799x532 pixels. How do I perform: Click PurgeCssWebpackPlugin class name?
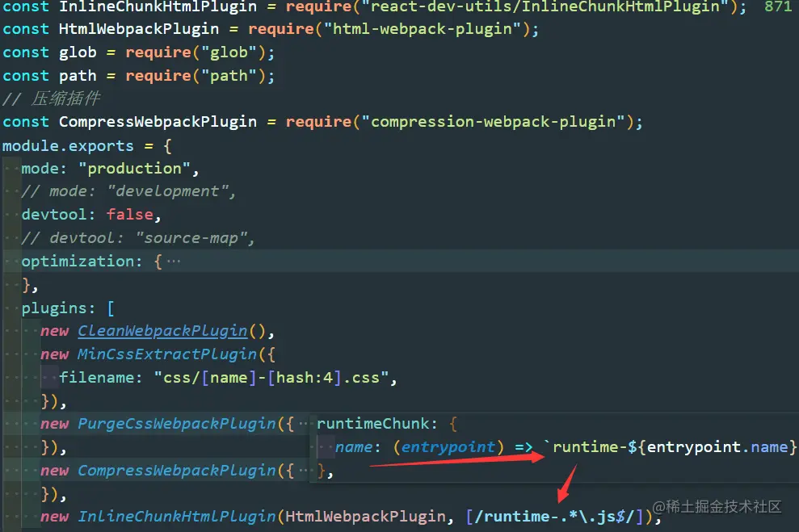177,424
